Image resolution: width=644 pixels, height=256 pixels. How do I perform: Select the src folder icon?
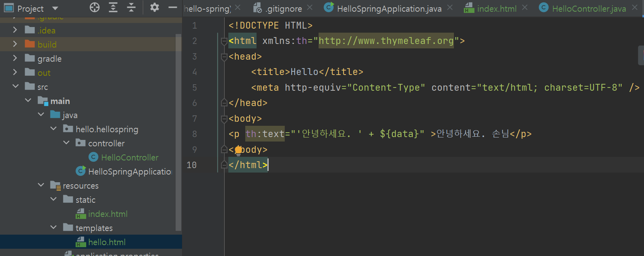click(30, 86)
